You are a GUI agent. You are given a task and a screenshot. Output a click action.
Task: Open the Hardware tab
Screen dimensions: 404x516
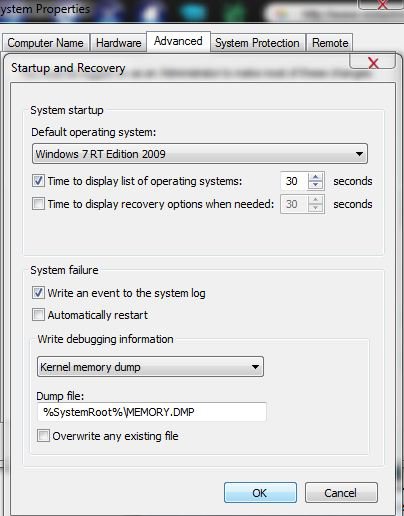click(118, 43)
